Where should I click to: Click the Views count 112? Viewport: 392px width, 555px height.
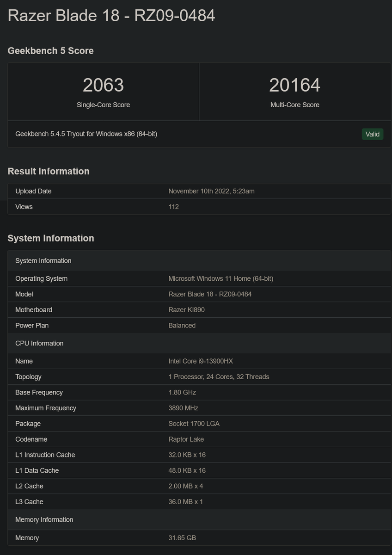[173, 207]
